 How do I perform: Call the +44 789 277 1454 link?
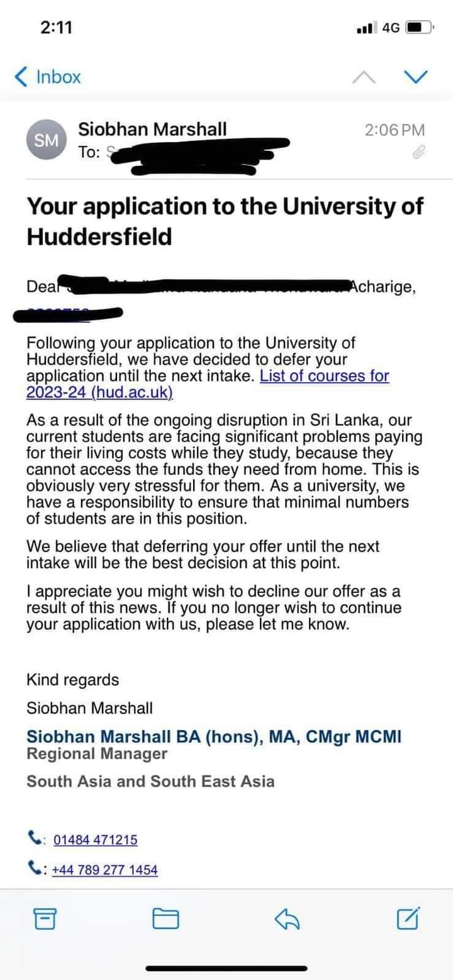point(104,870)
